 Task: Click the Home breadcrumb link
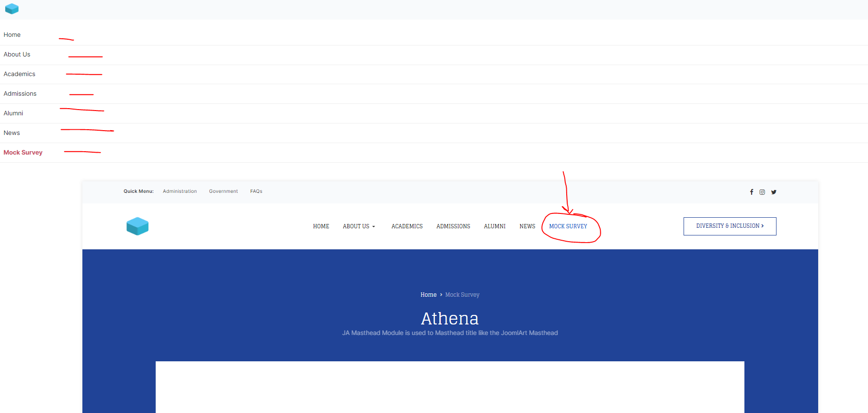429,295
